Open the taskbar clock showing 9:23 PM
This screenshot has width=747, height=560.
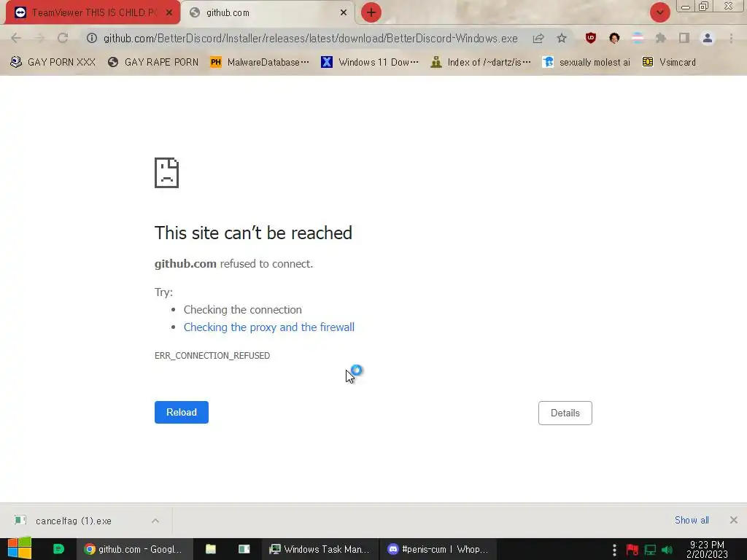point(707,549)
